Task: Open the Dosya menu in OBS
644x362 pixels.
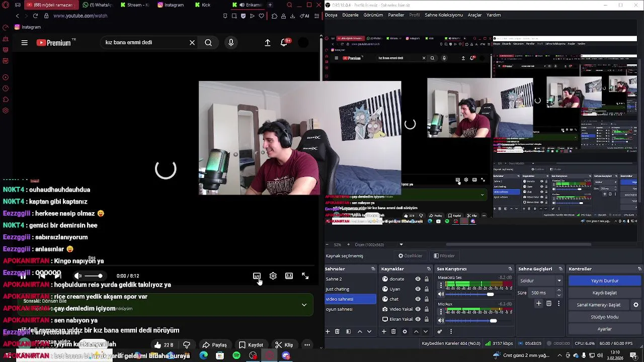Action: pyautogui.click(x=331, y=15)
